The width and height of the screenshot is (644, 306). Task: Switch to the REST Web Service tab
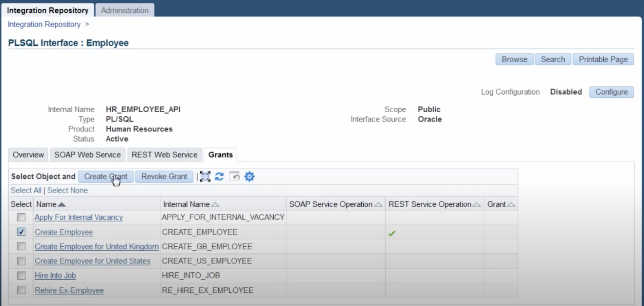coord(164,155)
